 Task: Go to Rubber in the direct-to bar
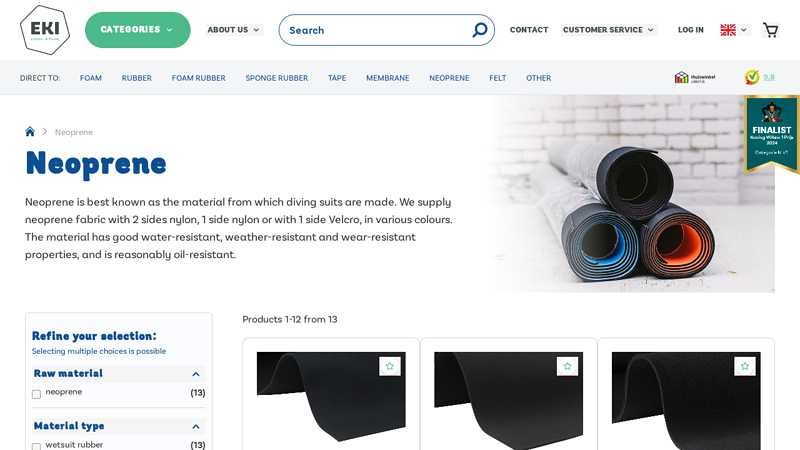click(x=137, y=78)
